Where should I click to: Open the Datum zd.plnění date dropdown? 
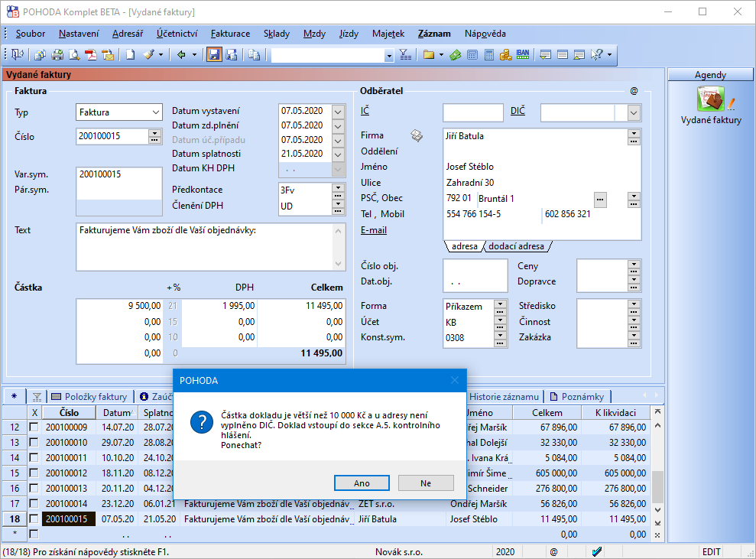[x=338, y=126]
